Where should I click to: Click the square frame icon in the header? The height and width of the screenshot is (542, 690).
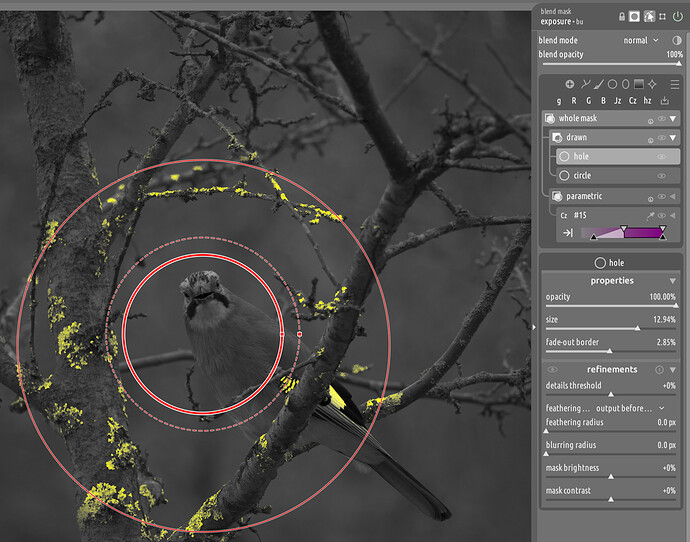point(662,17)
